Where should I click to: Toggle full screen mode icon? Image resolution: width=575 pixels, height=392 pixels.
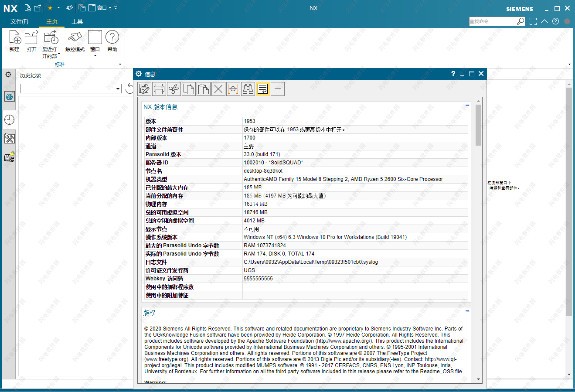pos(533,21)
